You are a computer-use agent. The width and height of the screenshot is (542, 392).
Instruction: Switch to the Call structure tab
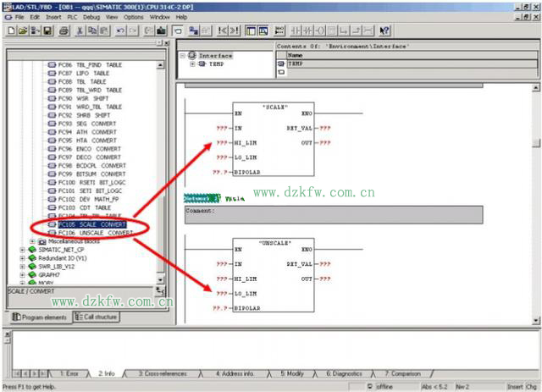(97, 317)
